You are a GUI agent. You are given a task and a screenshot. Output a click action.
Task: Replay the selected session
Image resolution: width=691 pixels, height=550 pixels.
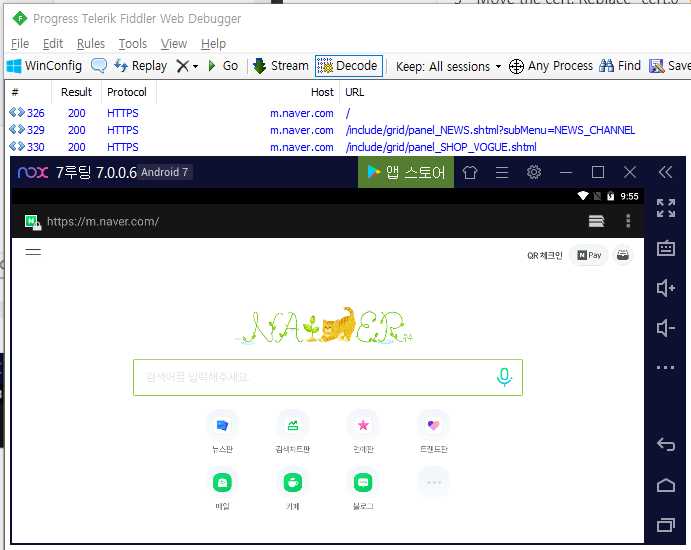pos(141,66)
